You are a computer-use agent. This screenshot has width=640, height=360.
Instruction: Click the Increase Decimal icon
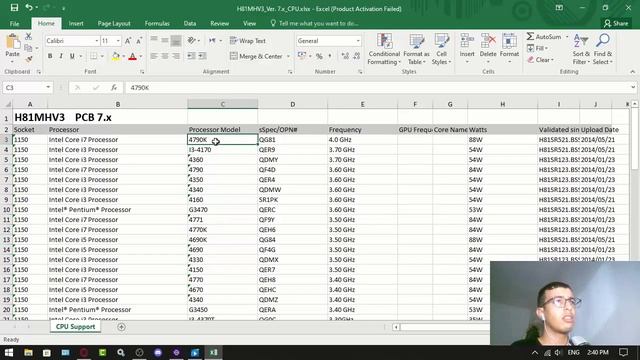(x=345, y=56)
